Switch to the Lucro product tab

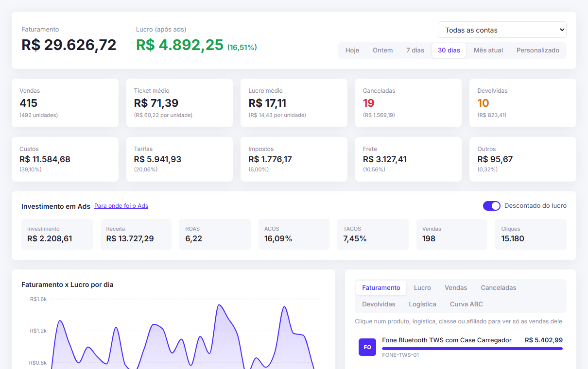422,288
